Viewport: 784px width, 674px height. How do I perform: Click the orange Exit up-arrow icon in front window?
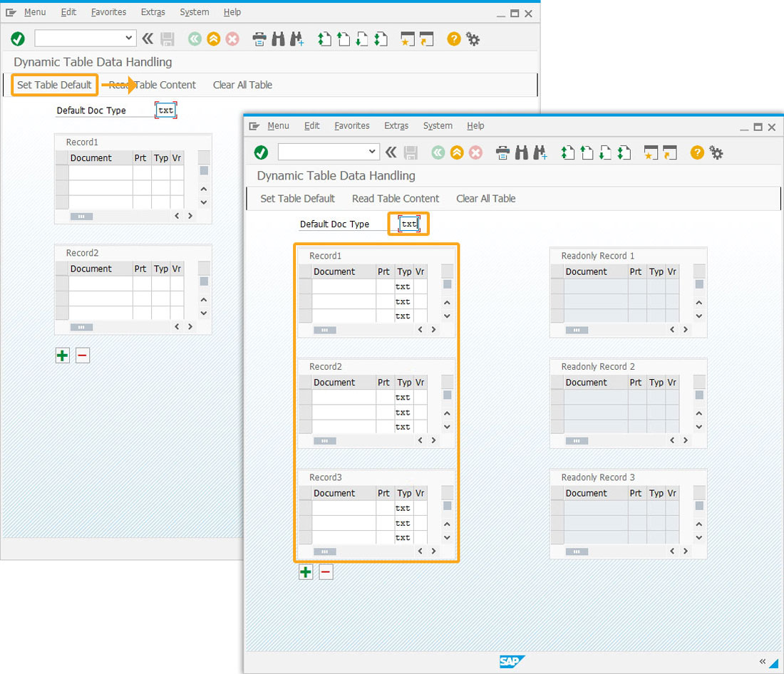click(x=457, y=152)
